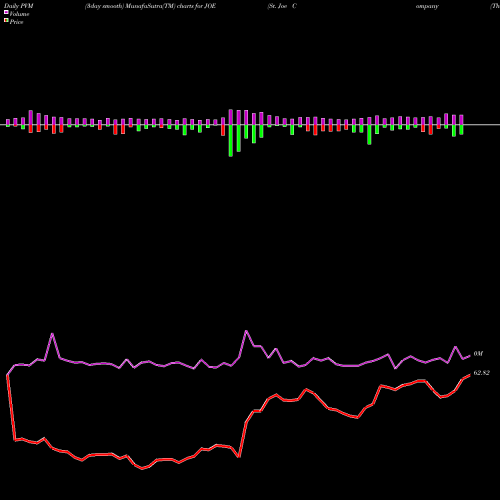Click the green-red Price legend swatch
This screenshot has width=500, height=500.
pos(6,21)
